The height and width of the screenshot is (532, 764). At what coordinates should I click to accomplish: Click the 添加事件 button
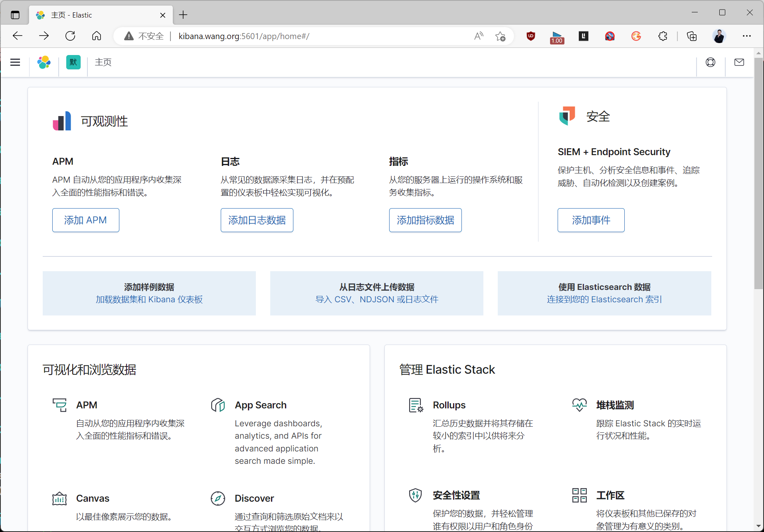[x=591, y=220]
